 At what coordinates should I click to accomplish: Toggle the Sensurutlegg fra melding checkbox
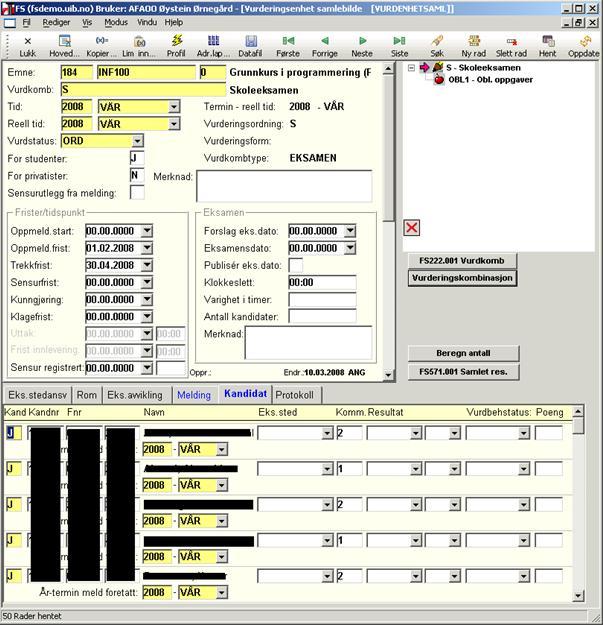tap(137, 193)
